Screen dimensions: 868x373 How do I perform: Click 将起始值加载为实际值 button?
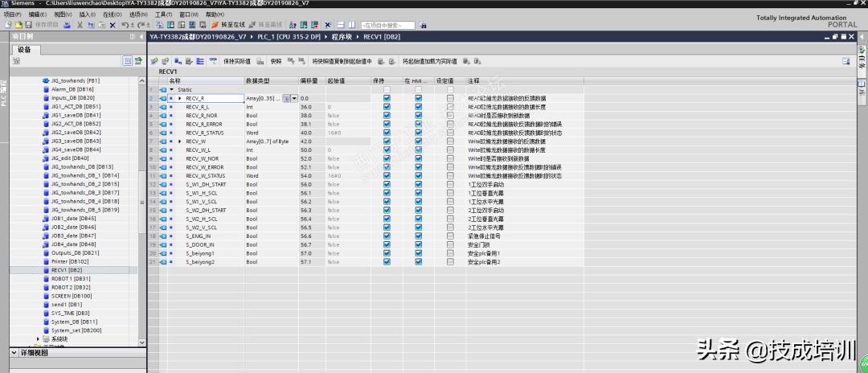tap(429, 61)
